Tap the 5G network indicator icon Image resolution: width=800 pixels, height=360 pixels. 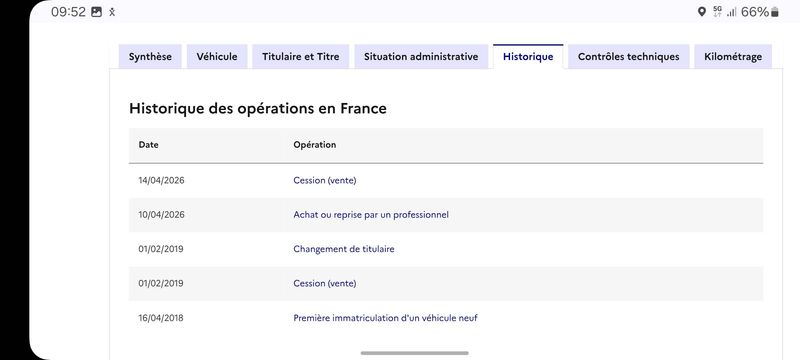pos(717,12)
